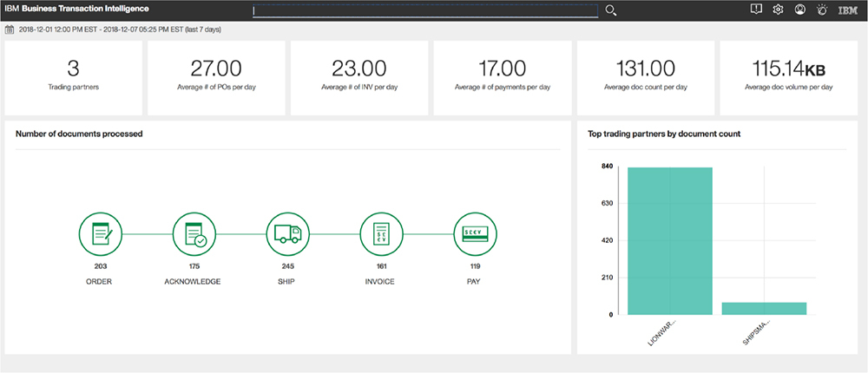Open the calendar date range icon
This screenshot has width=868, height=373.
point(10,29)
